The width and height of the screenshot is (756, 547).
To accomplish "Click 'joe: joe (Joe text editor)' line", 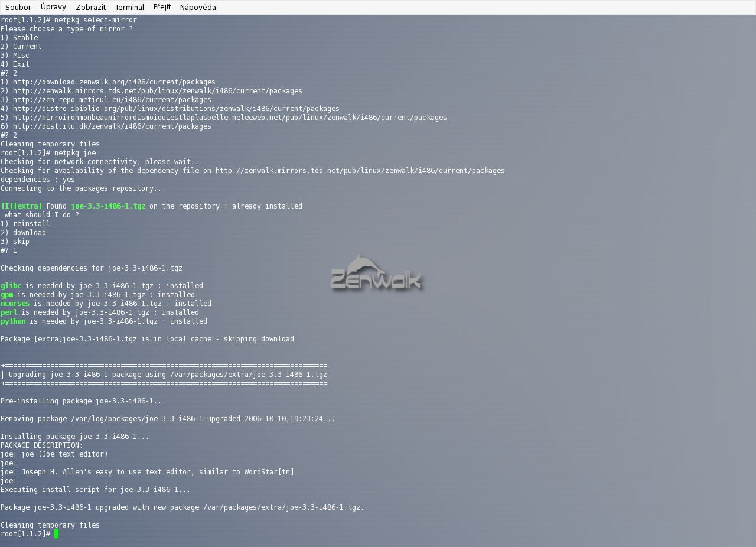I will pos(54,454).
